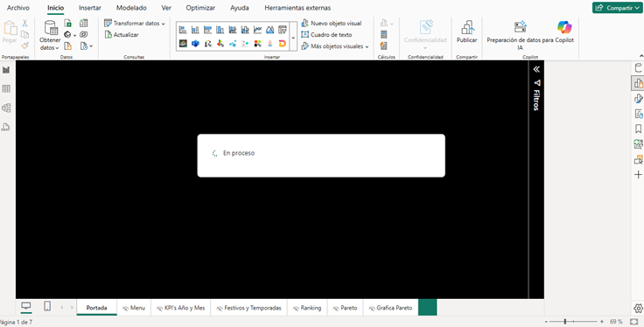The width and height of the screenshot is (644, 327).
Task: Open the Modelado ribbon tab
Action: 131,8
